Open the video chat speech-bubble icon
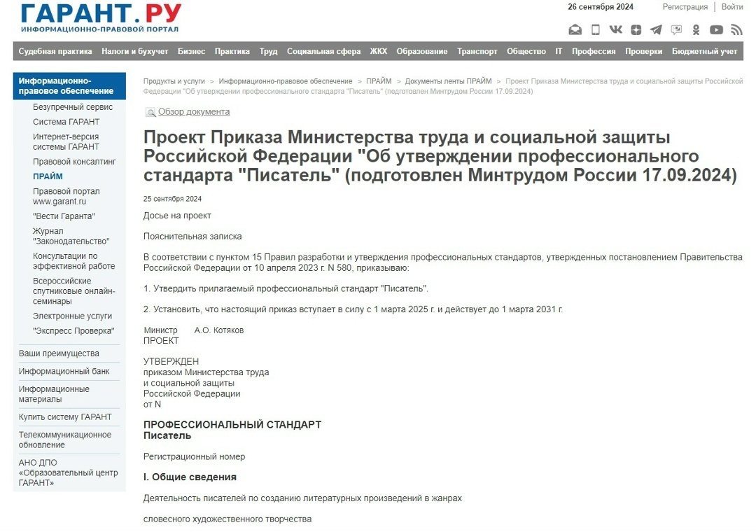The width and height of the screenshot is (756, 532). tap(676, 30)
